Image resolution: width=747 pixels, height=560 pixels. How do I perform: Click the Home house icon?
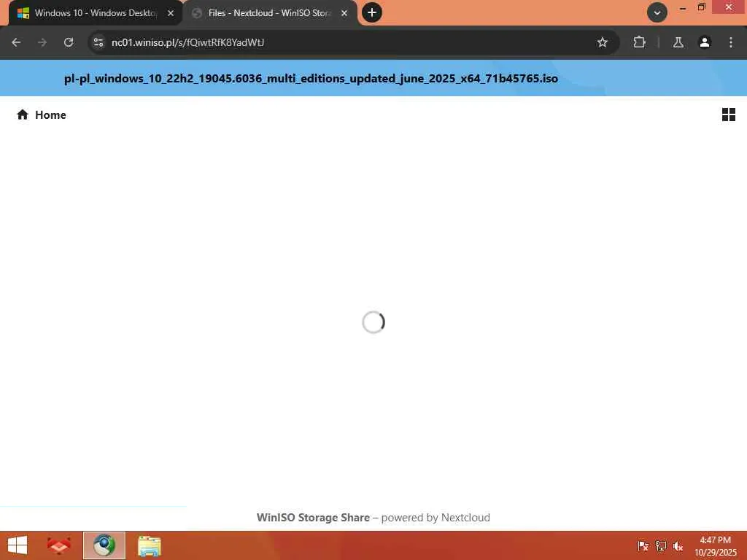(23, 114)
